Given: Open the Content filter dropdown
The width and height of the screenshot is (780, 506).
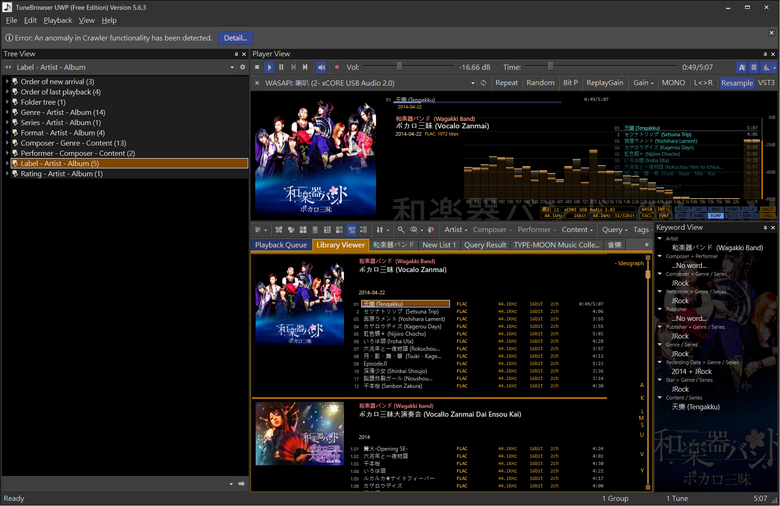Looking at the screenshot, I should pyautogui.click(x=577, y=230).
